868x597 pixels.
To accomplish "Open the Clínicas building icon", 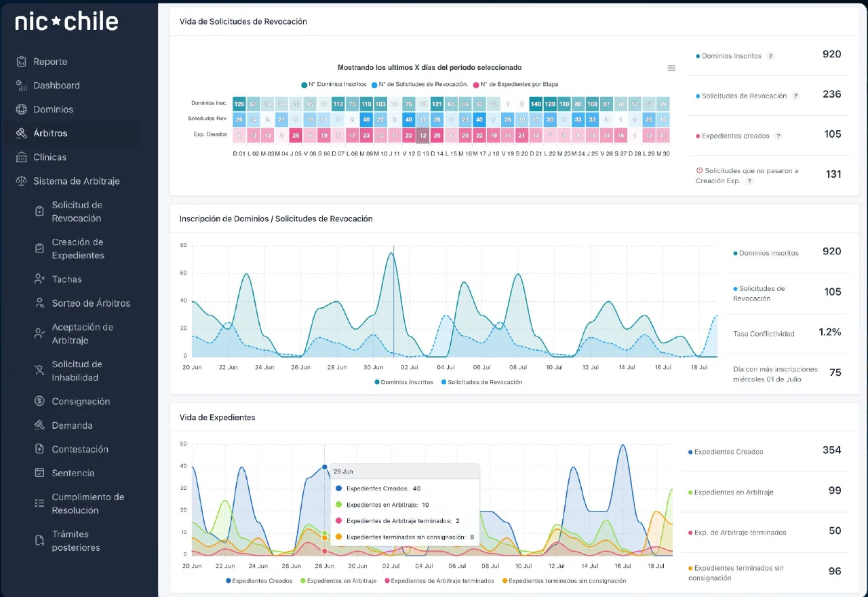I will point(22,157).
